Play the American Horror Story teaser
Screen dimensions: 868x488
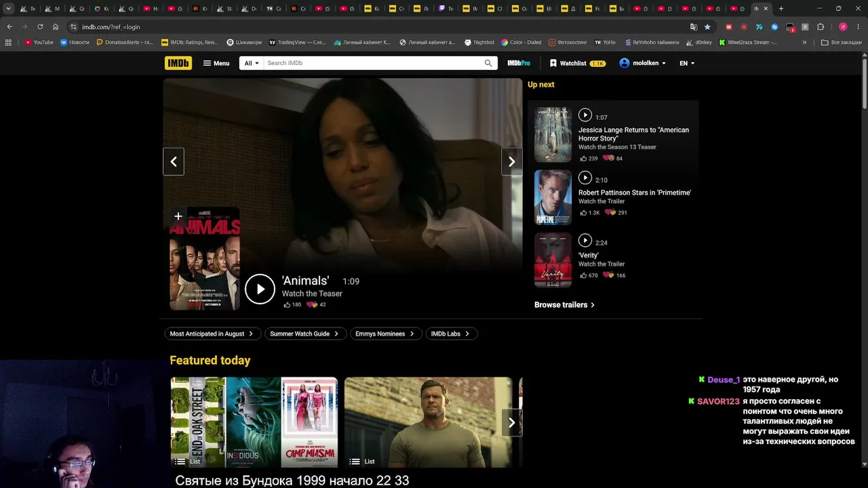pos(585,115)
